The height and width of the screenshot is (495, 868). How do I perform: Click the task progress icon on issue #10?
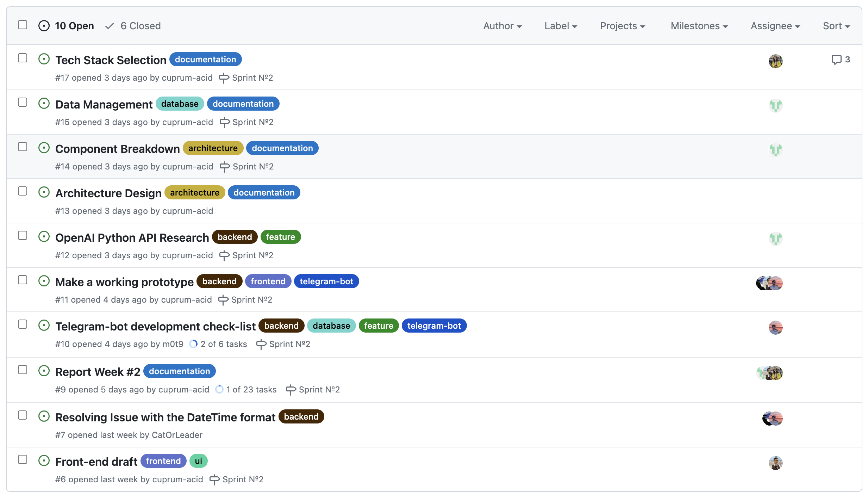click(193, 344)
